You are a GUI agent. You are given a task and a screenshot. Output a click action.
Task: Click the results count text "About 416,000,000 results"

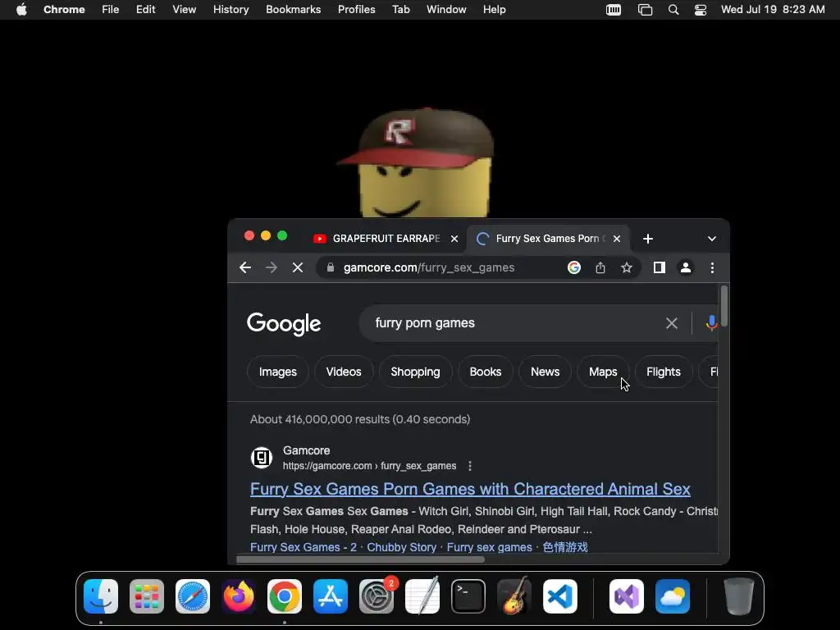point(320,419)
